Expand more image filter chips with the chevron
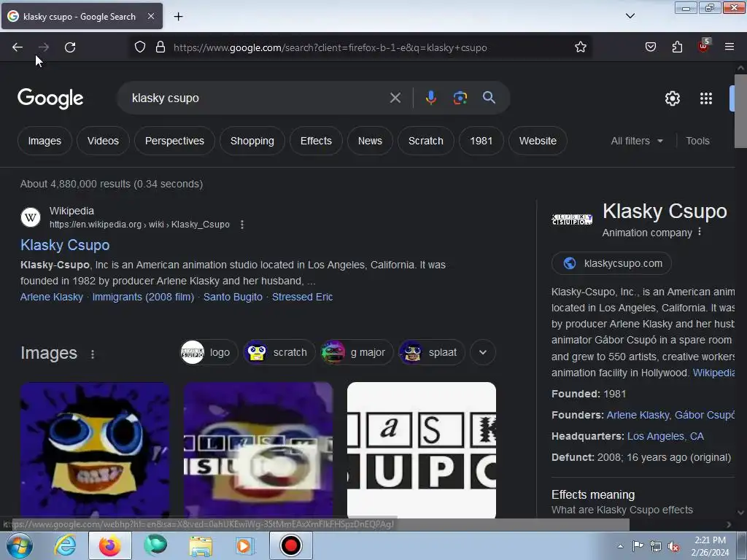Viewport: 747px width, 560px height. (483, 352)
